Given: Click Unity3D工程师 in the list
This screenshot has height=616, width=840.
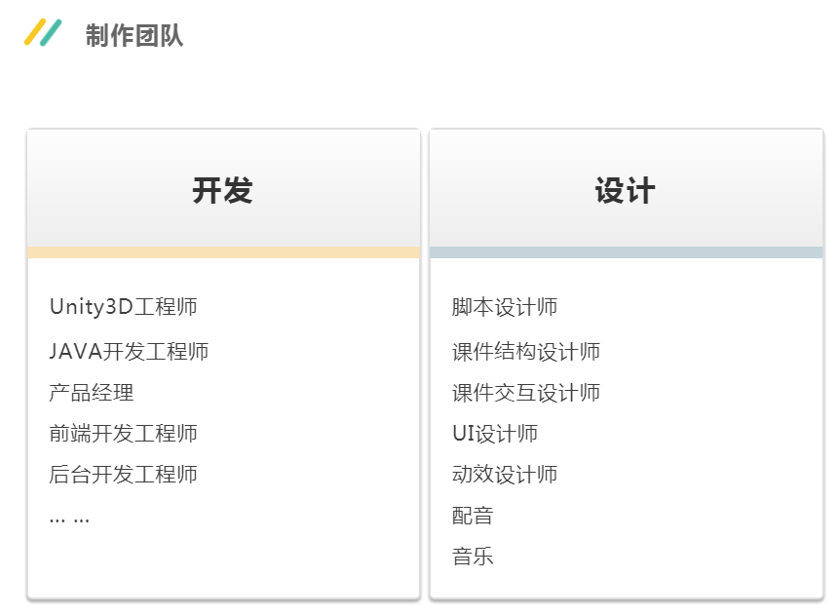Looking at the screenshot, I should (x=124, y=307).
